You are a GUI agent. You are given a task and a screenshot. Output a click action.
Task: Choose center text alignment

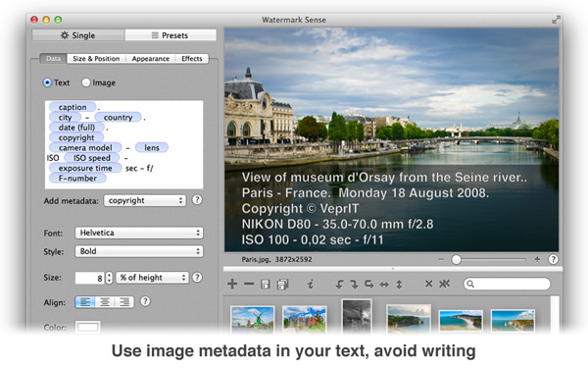coord(105,302)
